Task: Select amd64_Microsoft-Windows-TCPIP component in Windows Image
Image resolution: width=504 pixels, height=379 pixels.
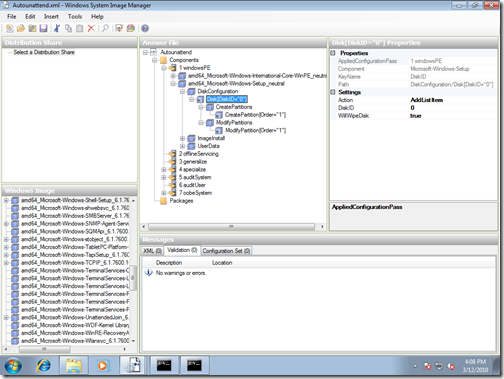Action: (75, 263)
